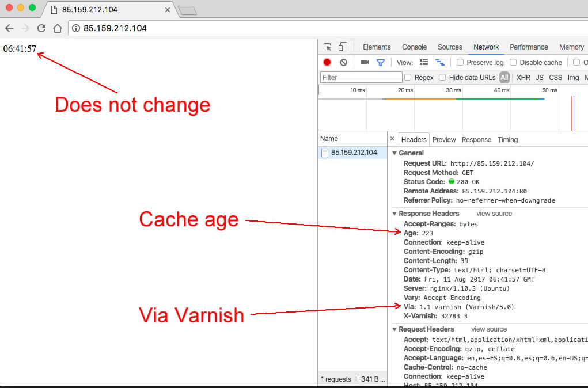Activate the inspect element picker icon
The image size is (588, 388).
point(327,47)
